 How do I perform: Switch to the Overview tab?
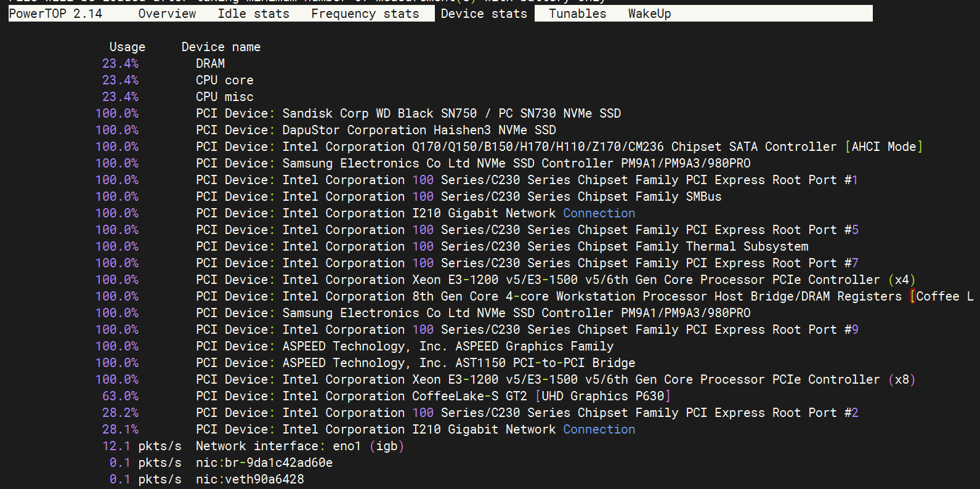coord(167,14)
